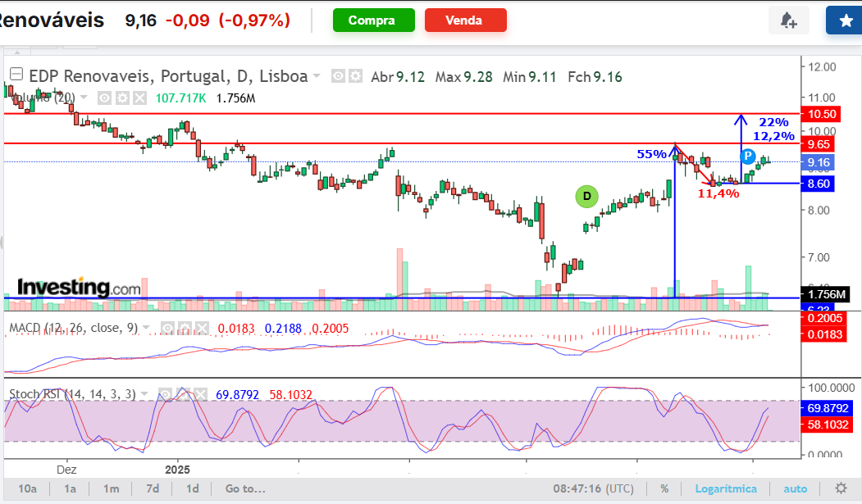Screen dimensions: 862x504
Task: Collapse the main chart legend box
Action: click(16, 74)
